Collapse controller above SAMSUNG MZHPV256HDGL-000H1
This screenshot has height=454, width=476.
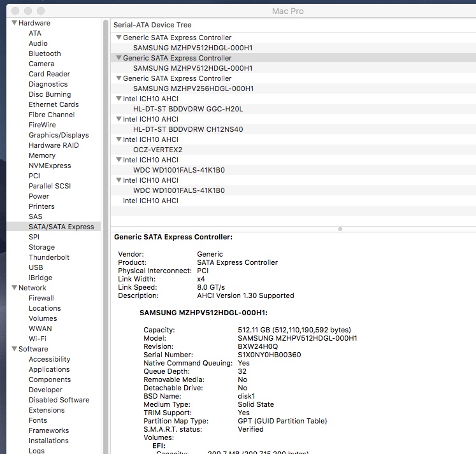click(119, 78)
